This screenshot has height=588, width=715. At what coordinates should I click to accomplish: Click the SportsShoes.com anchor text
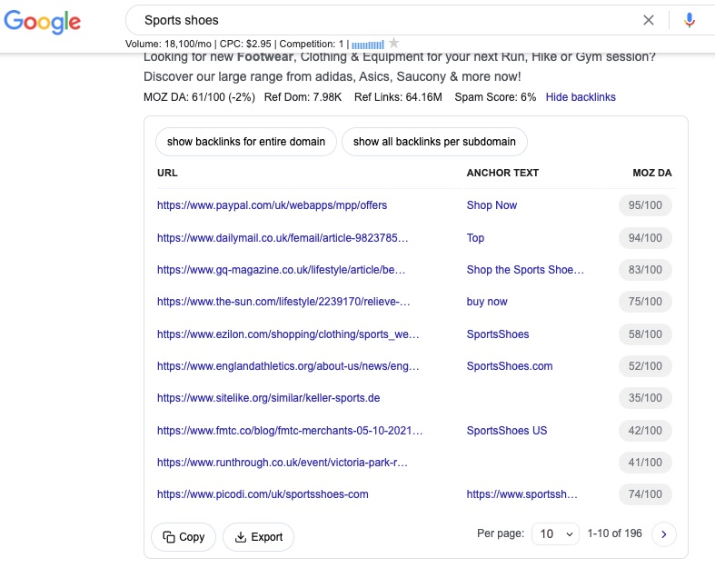coord(510,366)
